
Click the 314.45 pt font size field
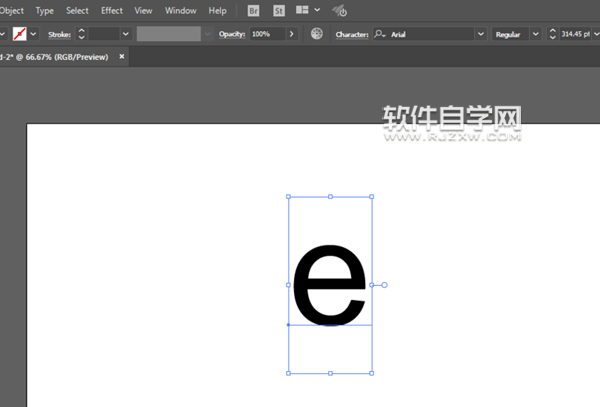pos(576,34)
